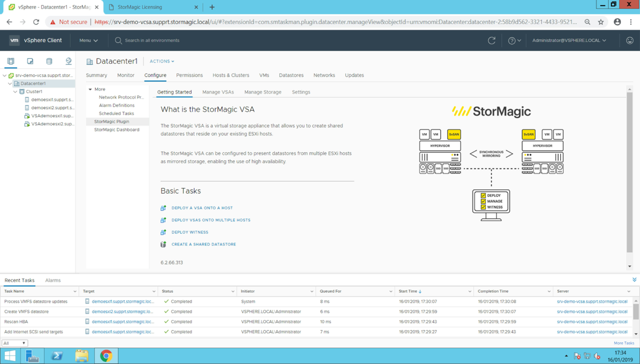Select the Hosts and Clusters inventory icon

(x=11, y=61)
